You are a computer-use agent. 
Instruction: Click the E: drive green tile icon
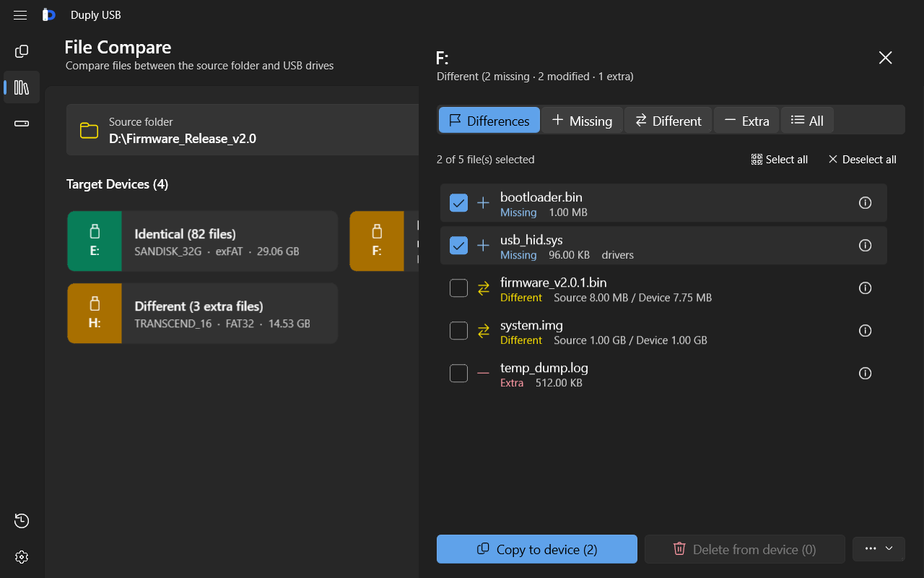(95, 241)
